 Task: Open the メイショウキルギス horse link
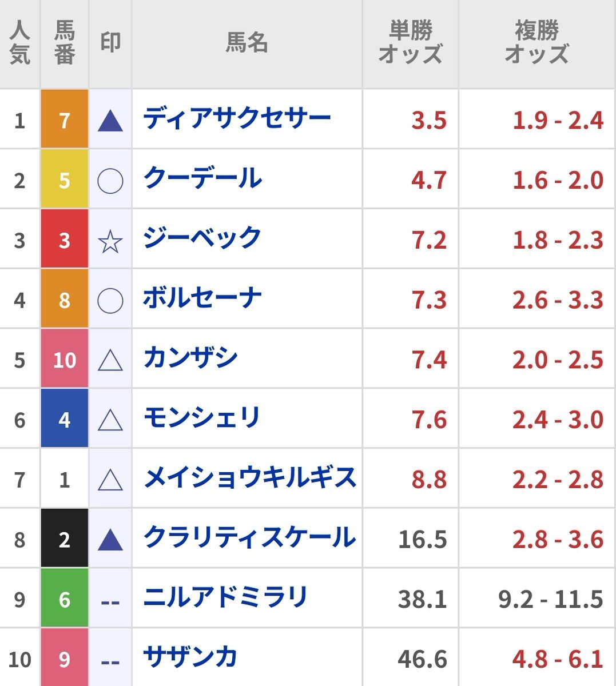[250, 478]
